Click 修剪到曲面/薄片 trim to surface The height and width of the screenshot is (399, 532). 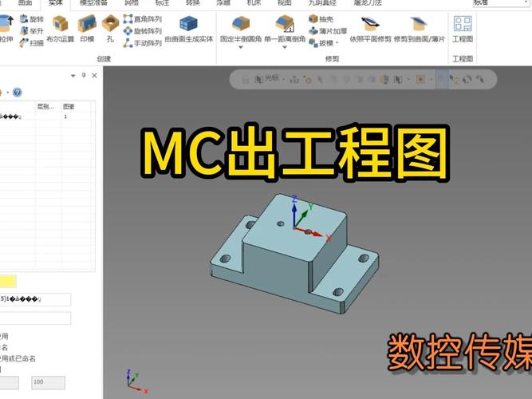coord(419,30)
